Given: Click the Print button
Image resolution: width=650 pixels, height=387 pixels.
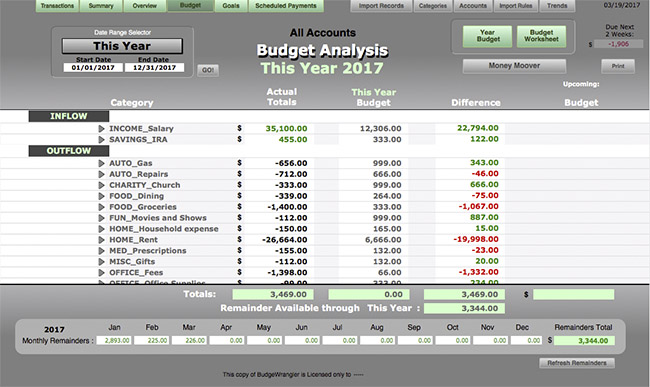Looking at the screenshot, I should click(x=618, y=66).
